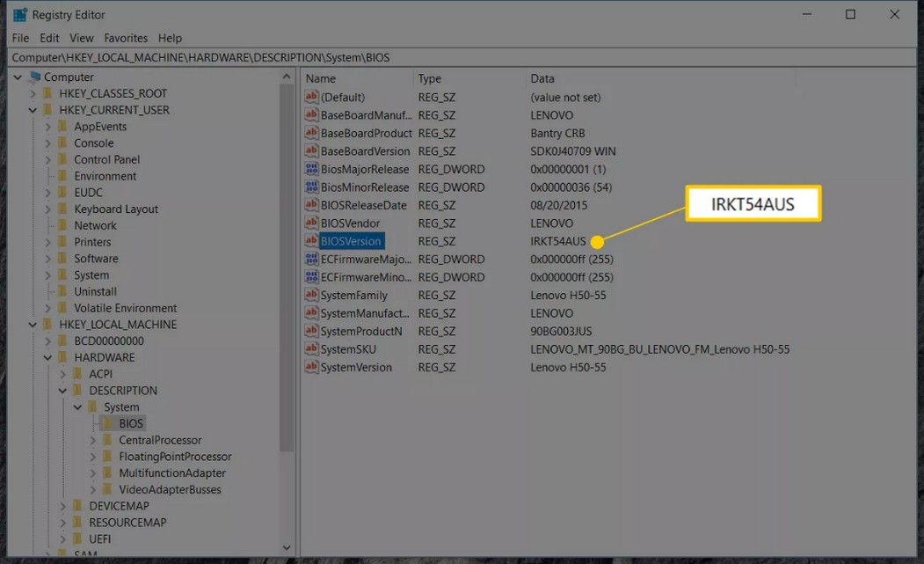The width and height of the screenshot is (924, 564).
Task: Click the string icon for BIOSReleaseDate
Action: click(311, 205)
